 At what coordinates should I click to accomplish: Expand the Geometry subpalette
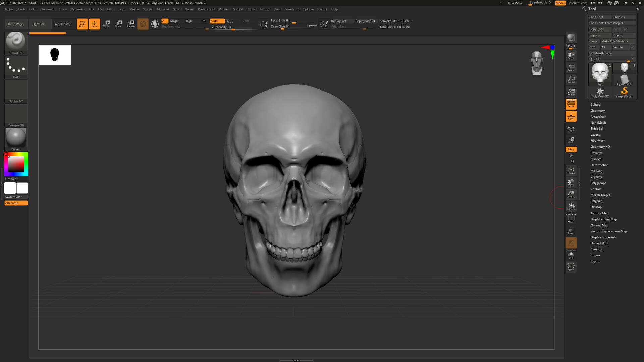click(599, 110)
